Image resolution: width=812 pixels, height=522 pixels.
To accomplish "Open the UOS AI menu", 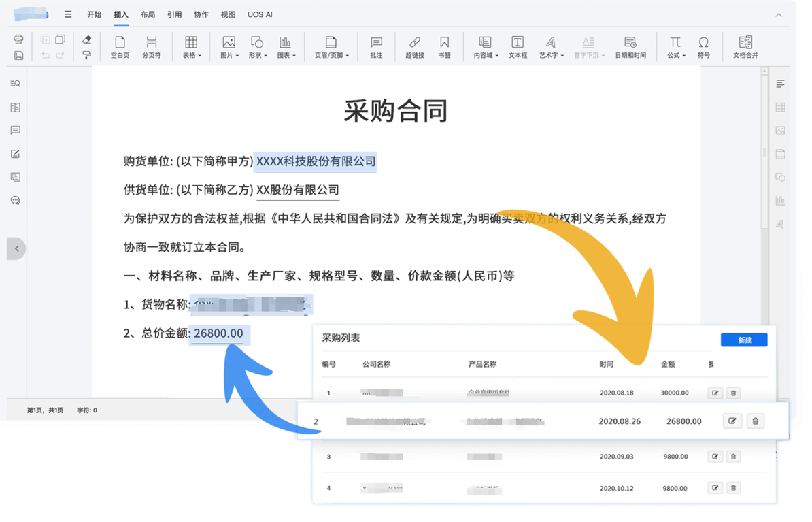I will pos(260,14).
